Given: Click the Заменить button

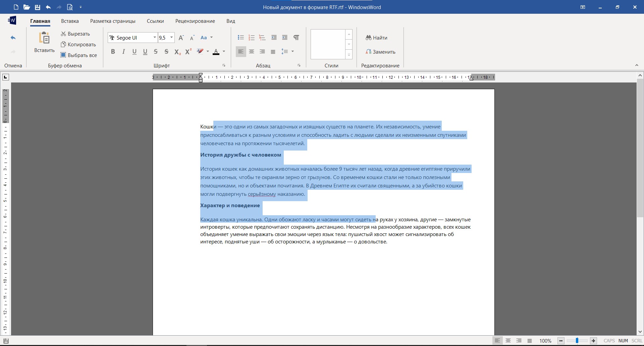Looking at the screenshot, I should coord(380,52).
